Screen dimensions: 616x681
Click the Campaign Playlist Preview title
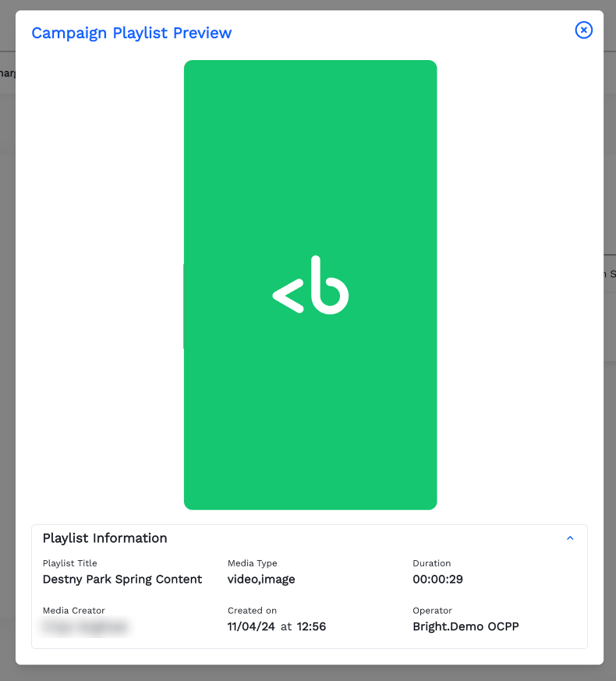pos(131,33)
